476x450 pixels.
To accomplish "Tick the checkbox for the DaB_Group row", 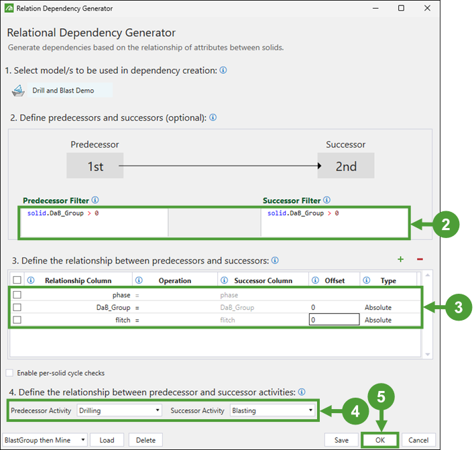I will point(17,307).
